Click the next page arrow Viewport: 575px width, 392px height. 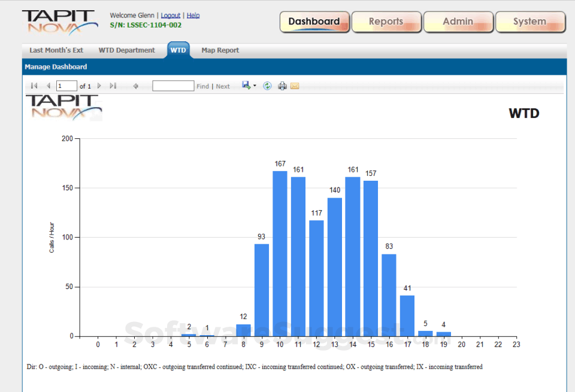[99, 86]
